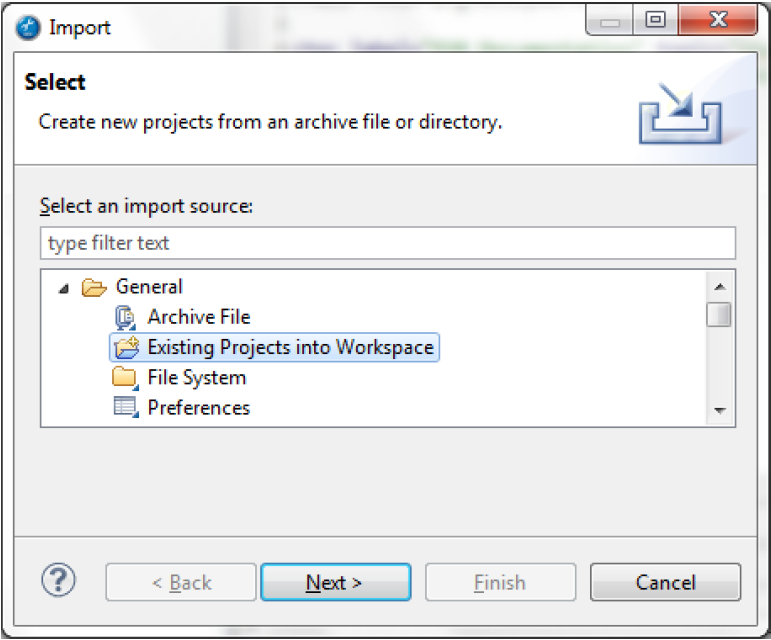Screen dimensions: 771x640
Task: Choose File System from the list
Action: coord(196,378)
